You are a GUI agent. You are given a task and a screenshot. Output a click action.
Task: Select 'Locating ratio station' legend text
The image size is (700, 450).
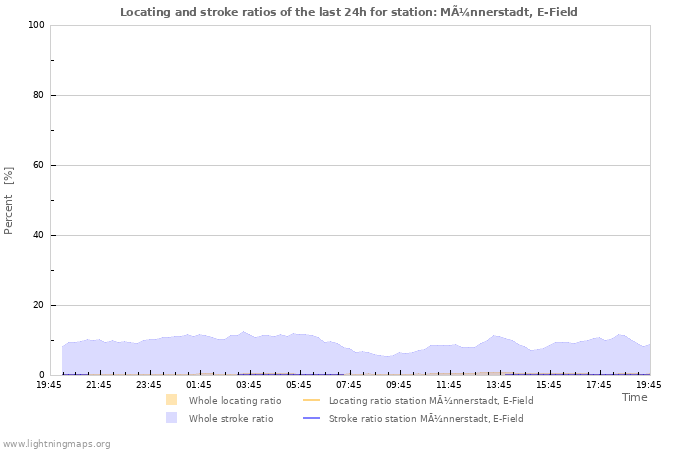(431, 400)
